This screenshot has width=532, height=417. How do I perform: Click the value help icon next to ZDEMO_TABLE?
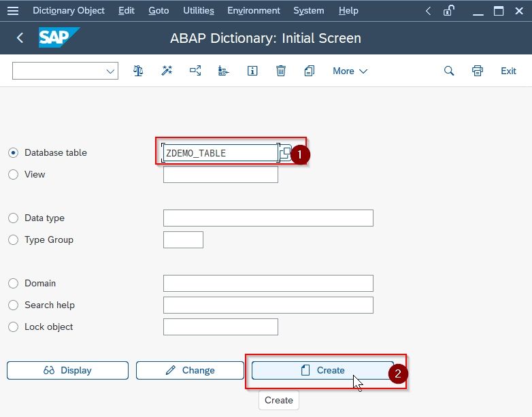click(x=285, y=153)
